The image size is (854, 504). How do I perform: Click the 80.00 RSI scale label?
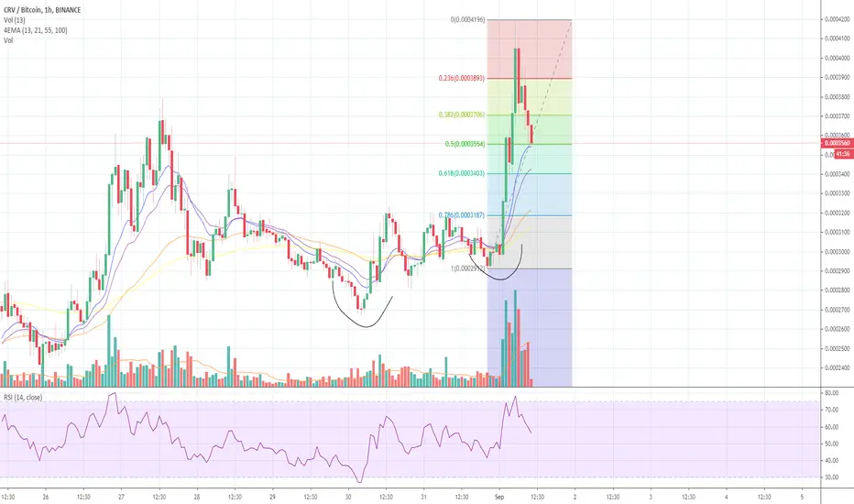(832, 393)
